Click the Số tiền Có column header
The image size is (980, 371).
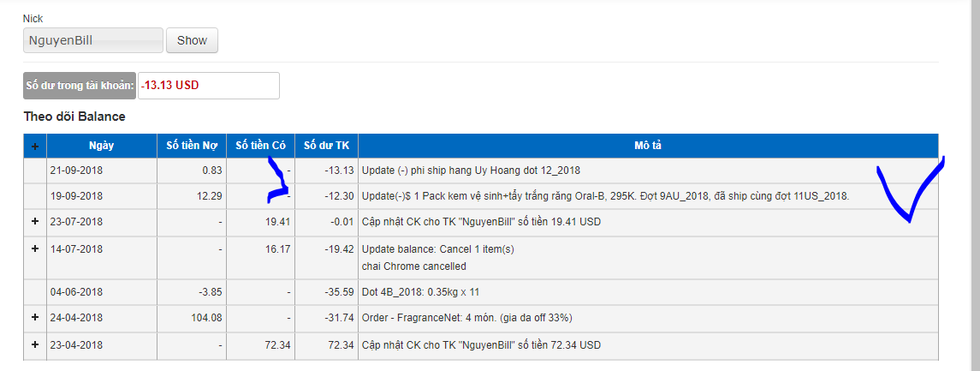(x=260, y=146)
